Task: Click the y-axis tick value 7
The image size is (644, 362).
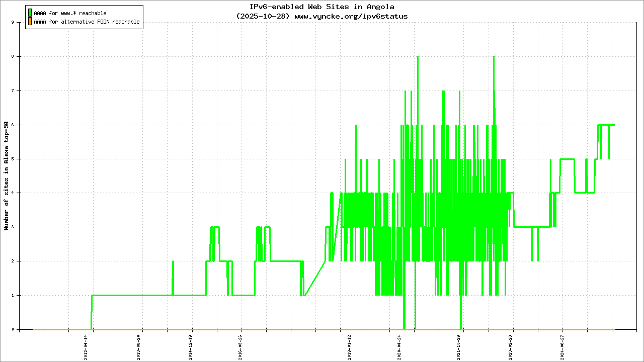Action: pyautogui.click(x=19, y=91)
